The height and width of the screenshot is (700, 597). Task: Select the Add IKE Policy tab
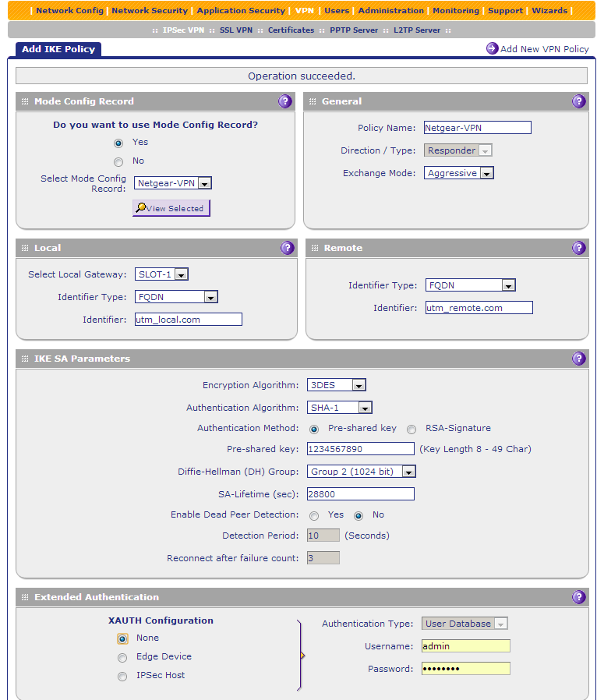[58, 49]
